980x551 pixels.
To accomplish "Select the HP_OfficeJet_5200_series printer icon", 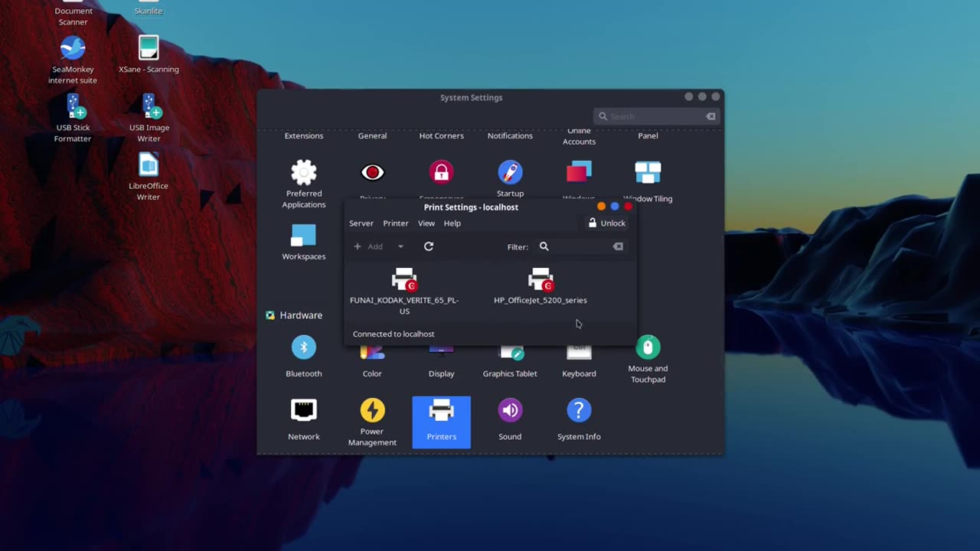I will (x=541, y=279).
